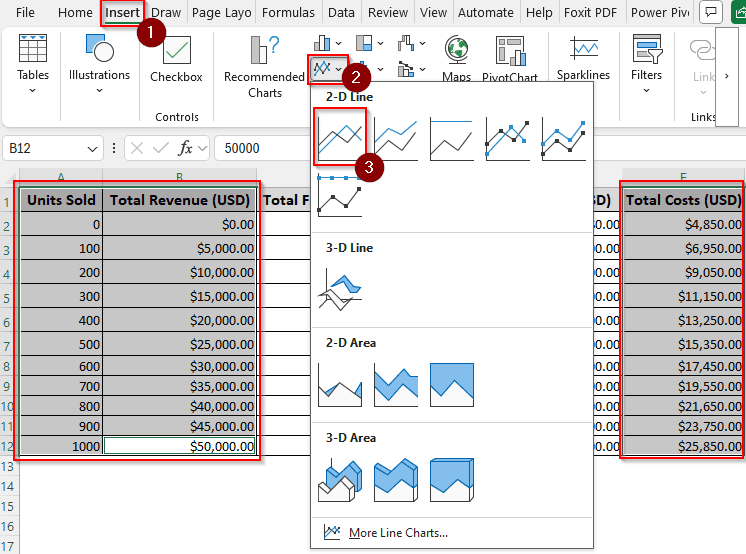The image size is (746, 554).
Task: Expand the column chart dropdown arrow
Action: 338,43
